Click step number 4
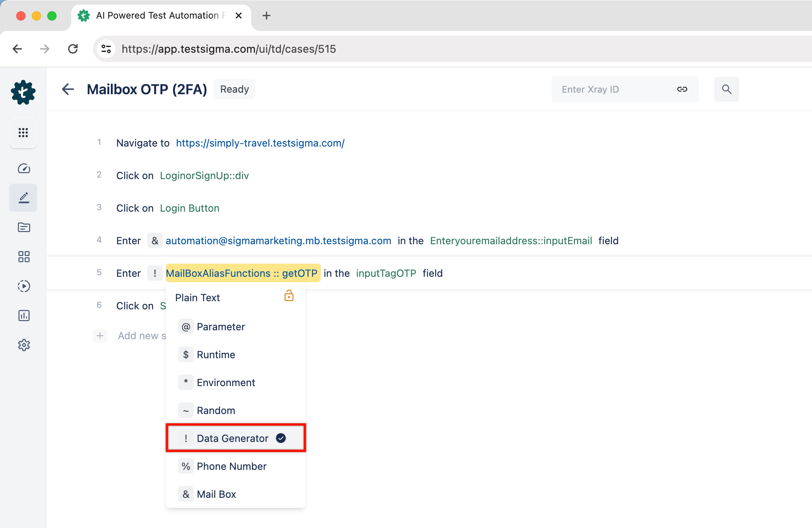 point(99,240)
